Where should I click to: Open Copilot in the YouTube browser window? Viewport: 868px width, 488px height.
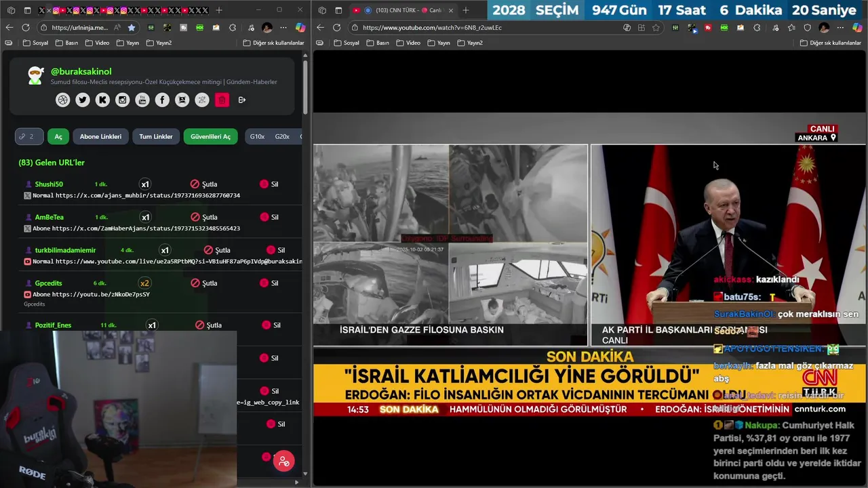(x=857, y=27)
